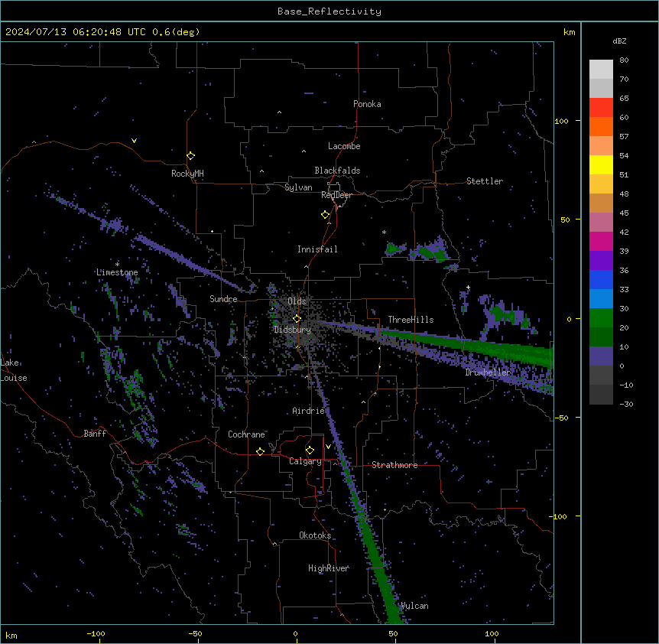The height and width of the screenshot is (644, 659).
Task: Click the Stettler label
Action: tap(485, 181)
